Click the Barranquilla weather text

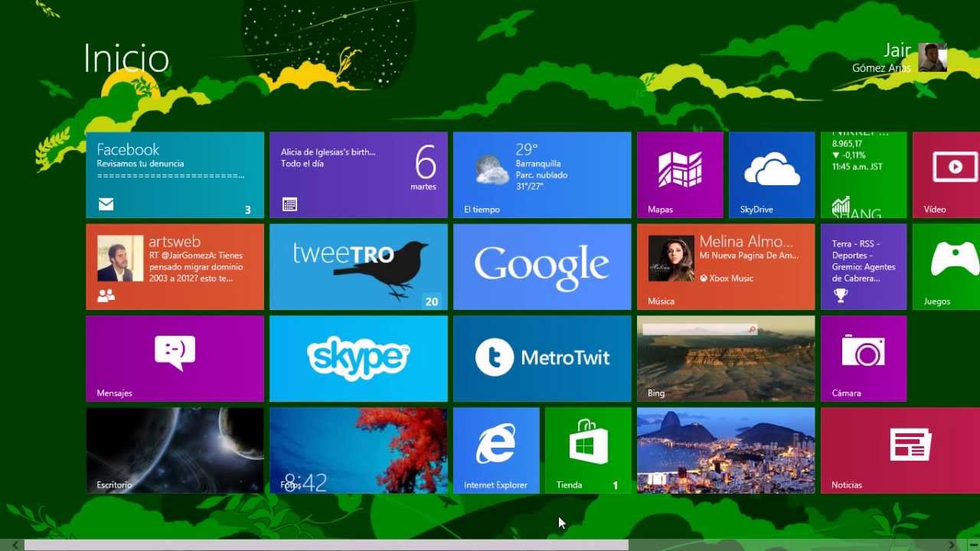538,164
